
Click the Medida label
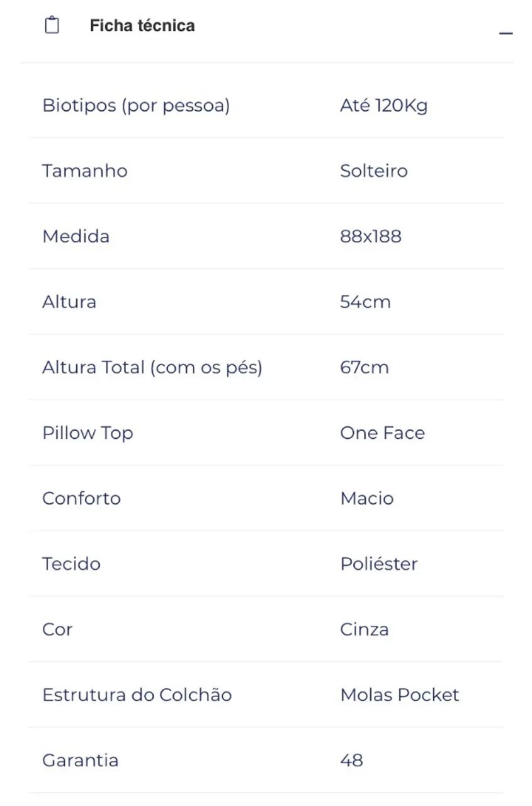pyautogui.click(x=76, y=236)
